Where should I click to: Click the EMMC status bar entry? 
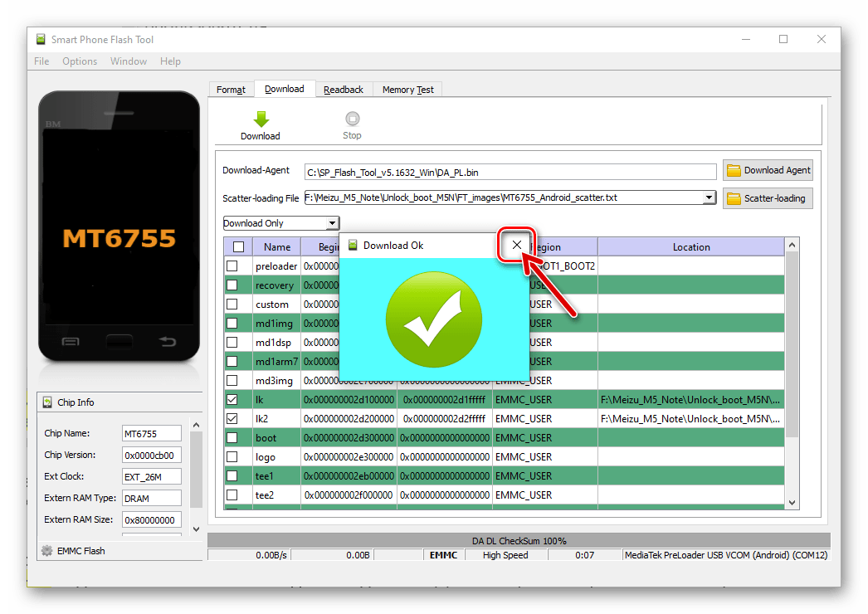pos(443,555)
